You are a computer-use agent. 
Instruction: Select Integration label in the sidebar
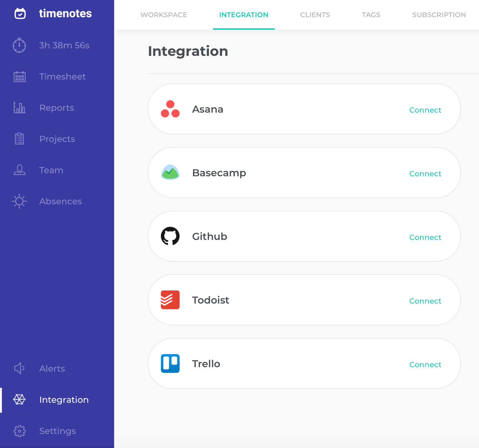64,400
